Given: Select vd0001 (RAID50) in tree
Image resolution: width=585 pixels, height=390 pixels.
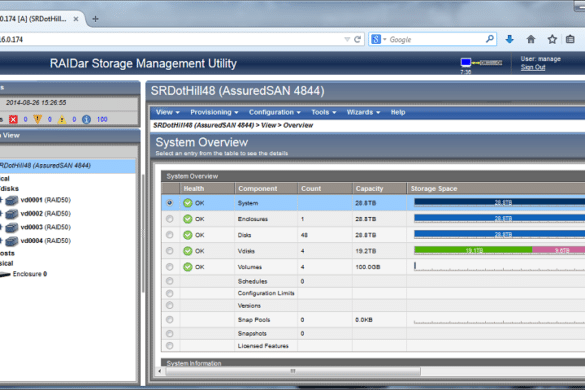Looking at the screenshot, I should click(x=46, y=200).
